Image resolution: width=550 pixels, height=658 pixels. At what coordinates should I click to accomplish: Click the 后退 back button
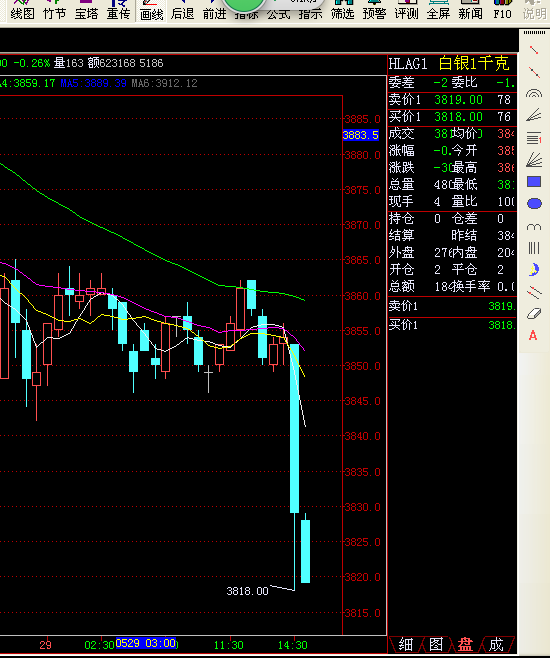(182, 10)
